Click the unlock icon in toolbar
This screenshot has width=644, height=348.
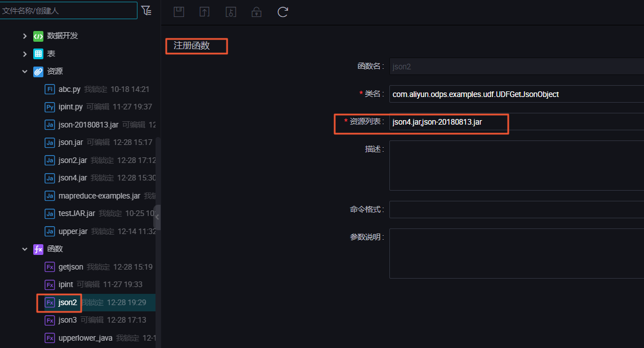[257, 11]
